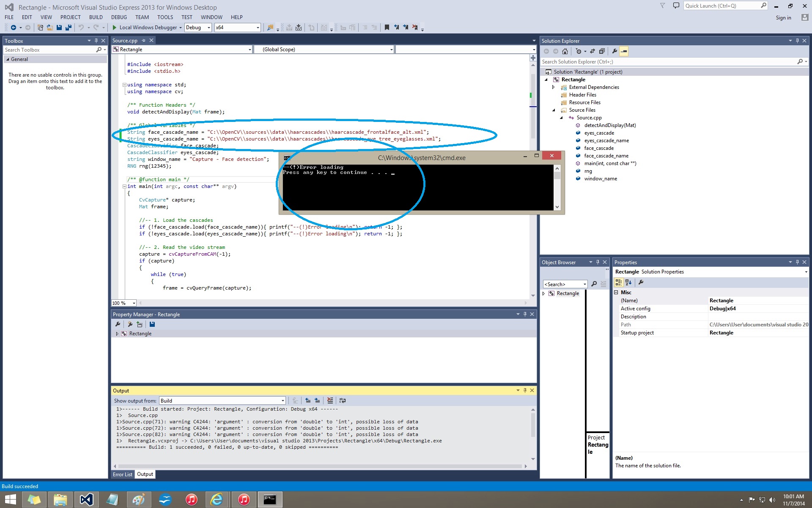Collapse Source.cpp node in Solution Explorer
This screenshot has width=812, height=508.
[561, 118]
